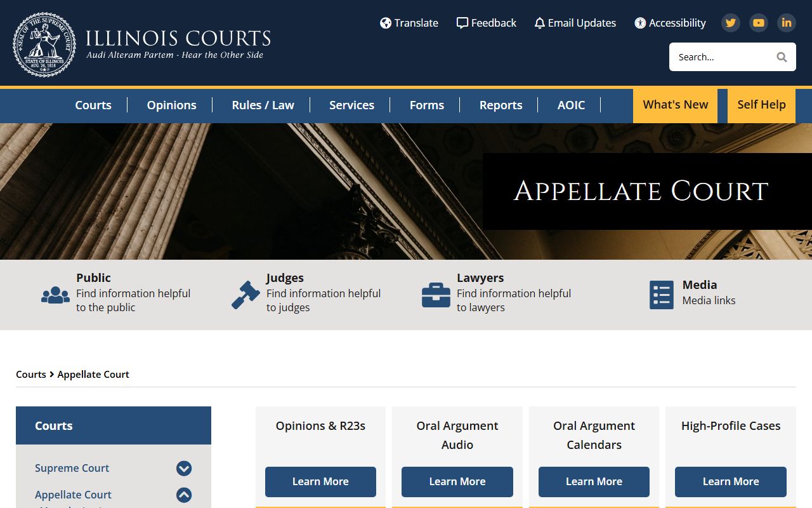Open the Judges information heading link
This screenshot has height=508, width=812.
click(x=285, y=278)
